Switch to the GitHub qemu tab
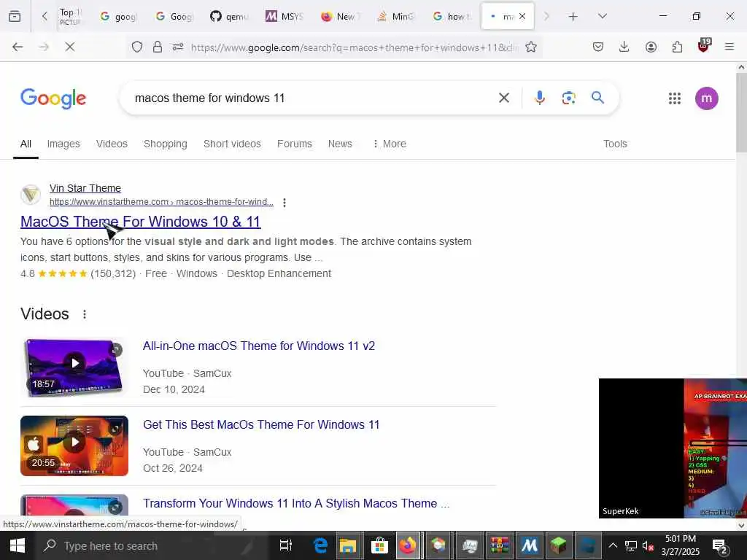 point(229,16)
